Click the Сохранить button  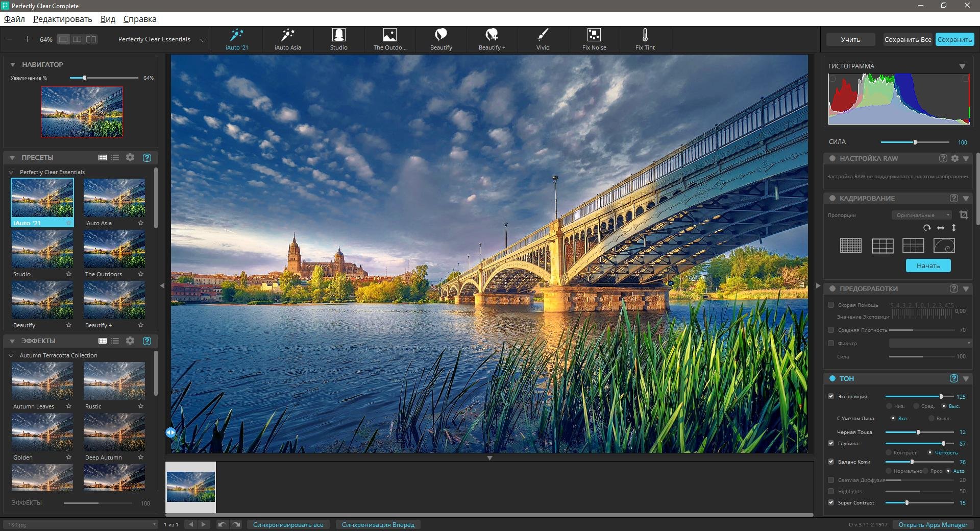[x=954, y=39]
